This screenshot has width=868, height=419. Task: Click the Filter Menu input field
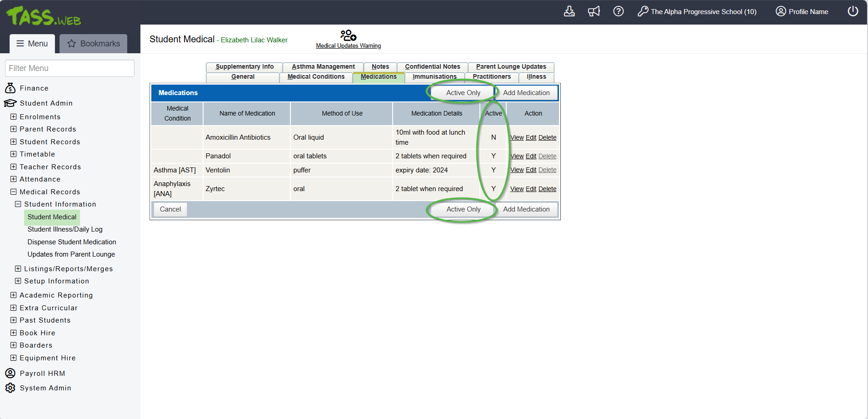tap(70, 68)
